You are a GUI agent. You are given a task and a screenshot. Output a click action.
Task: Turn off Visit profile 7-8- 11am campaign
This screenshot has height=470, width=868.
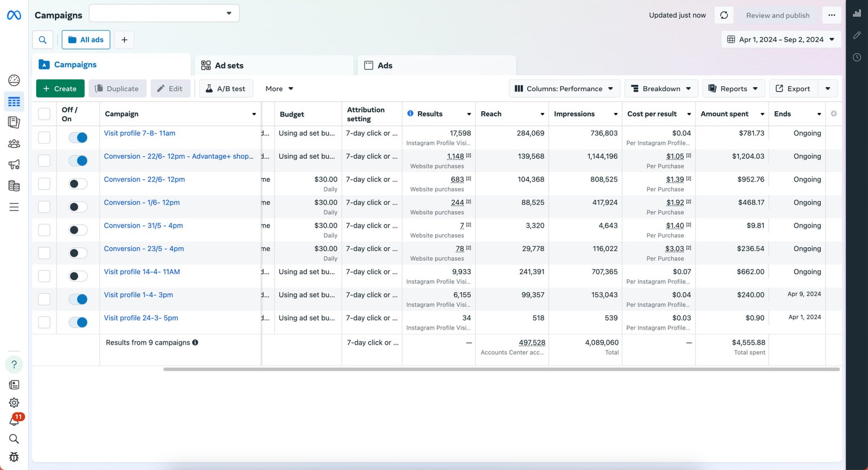point(78,138)
